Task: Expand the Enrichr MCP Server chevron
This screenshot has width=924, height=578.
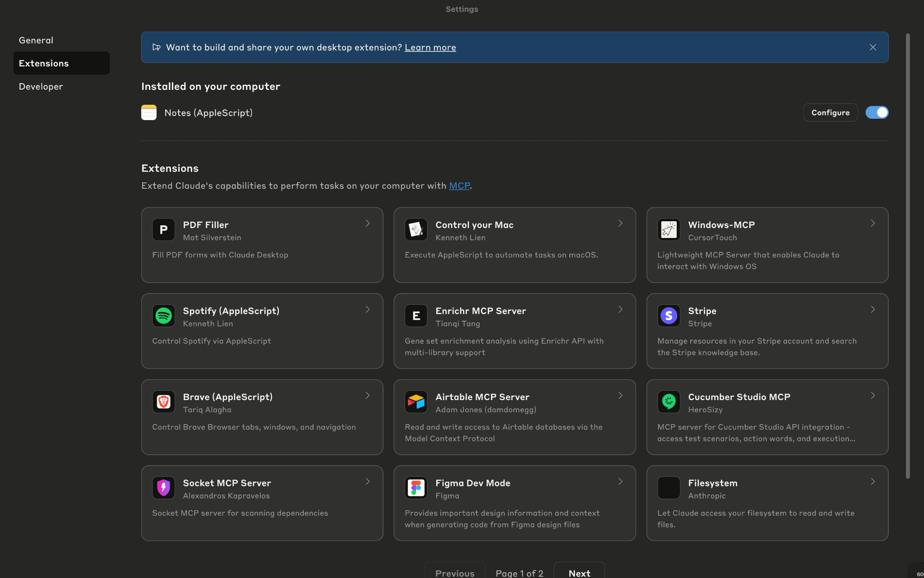Action: 620,309
